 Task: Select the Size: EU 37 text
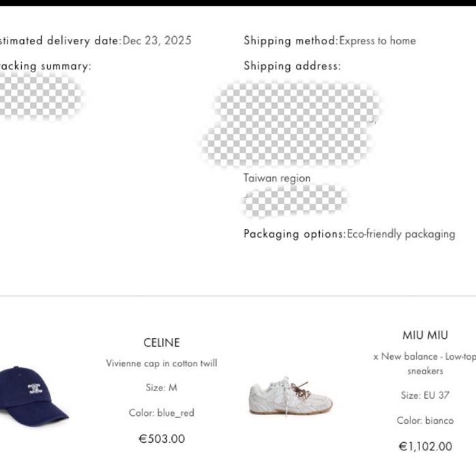pos(425,395)
